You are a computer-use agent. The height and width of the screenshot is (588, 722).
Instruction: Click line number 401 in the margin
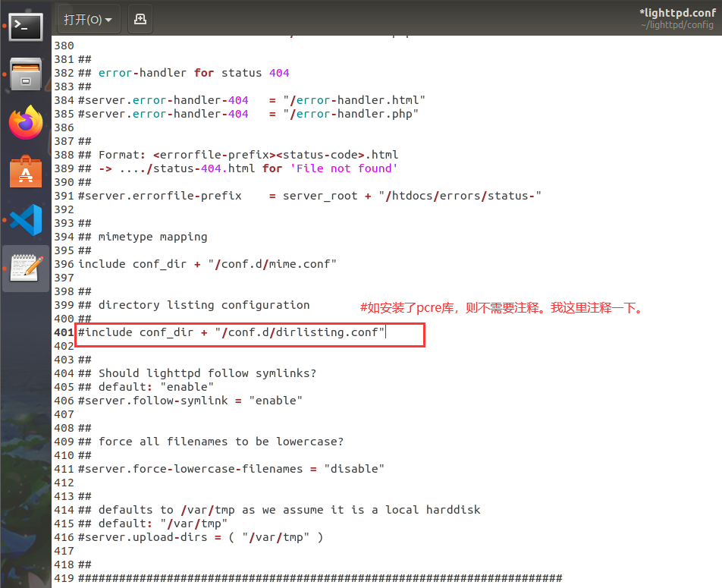[x=64, y=332]
